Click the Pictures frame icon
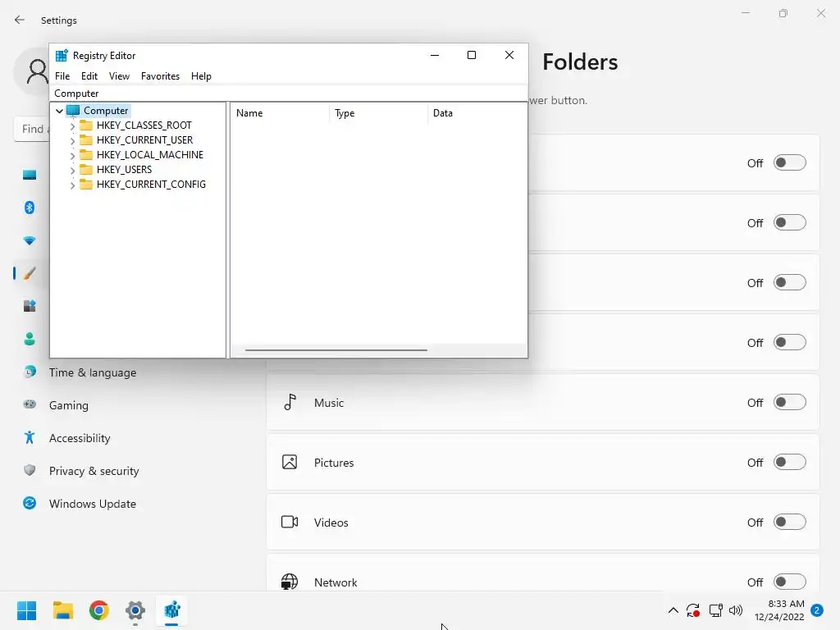Viewport: 840px width, 630px height. pyautogui.click(x=290, y=463)
